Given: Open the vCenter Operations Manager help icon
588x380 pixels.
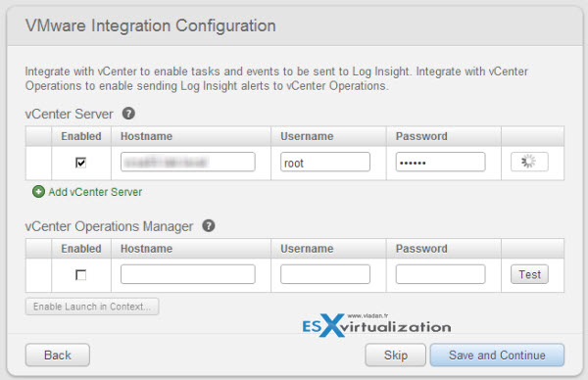Looking at the screenshot, I should (209, 225).
